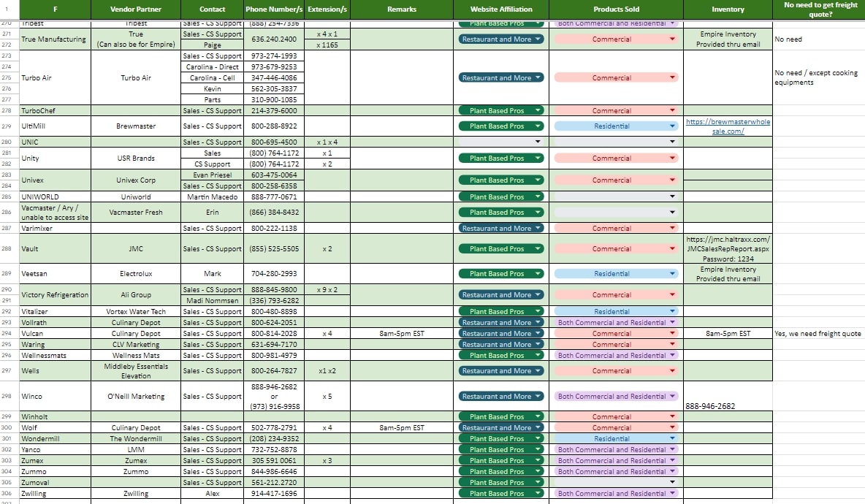Screen dimensions: 865x504
Task: Open the empty Products Sold dropdown for Zumoval
Action: pyautogui.click(x=616, y=483)
